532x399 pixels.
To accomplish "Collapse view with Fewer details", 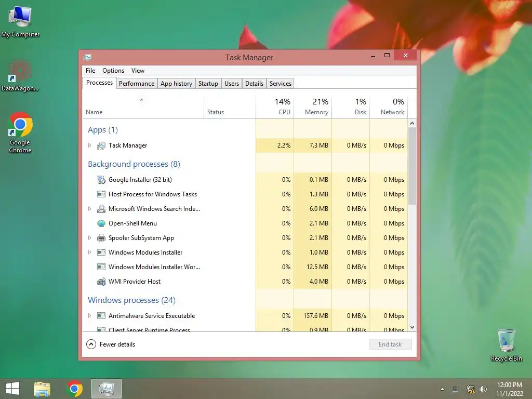I will click(111, 344).
